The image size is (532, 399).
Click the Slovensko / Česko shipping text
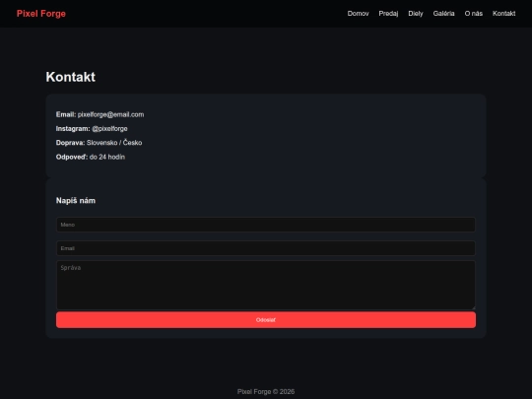pyautogui.click(x=114, y=143)
